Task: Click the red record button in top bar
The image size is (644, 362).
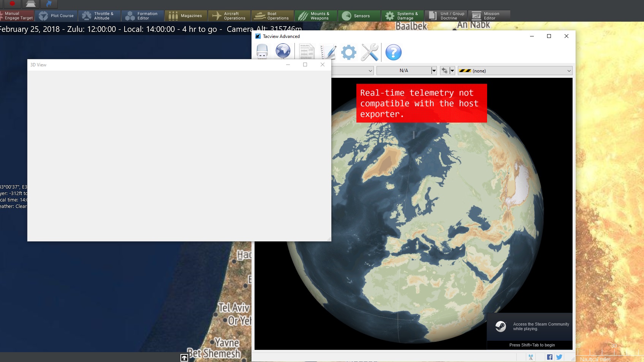Action: (12, 4)
